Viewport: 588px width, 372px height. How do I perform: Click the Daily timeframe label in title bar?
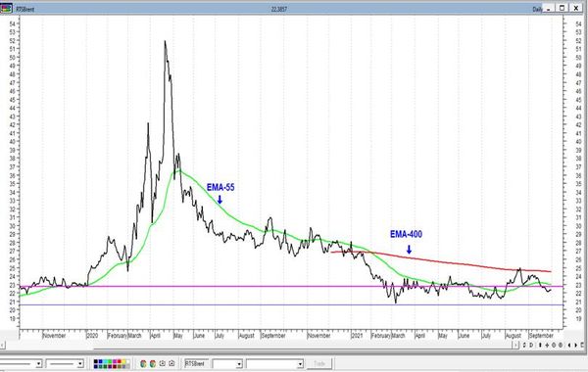click(x=537, y=9)
